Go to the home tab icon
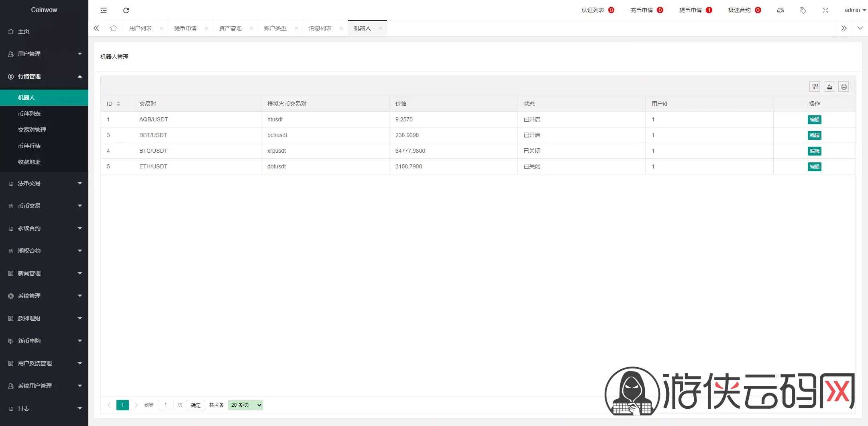 [x=114, y=28]
